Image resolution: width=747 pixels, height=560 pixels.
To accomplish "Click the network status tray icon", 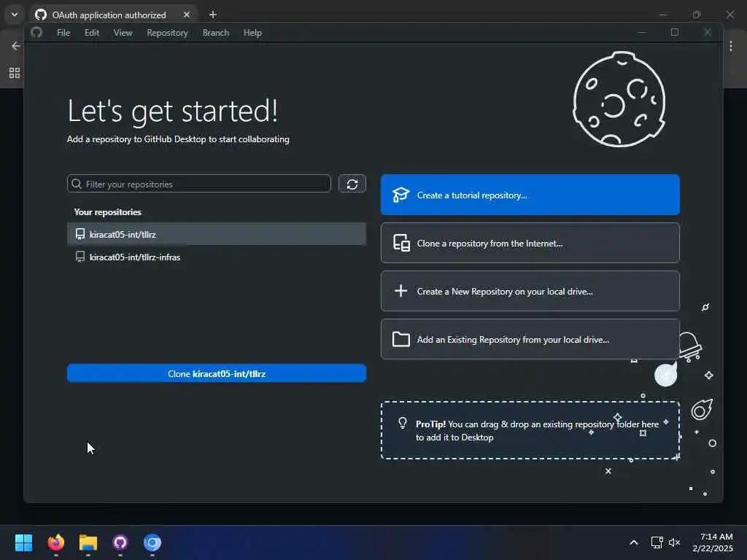I will tap(657, 542).
